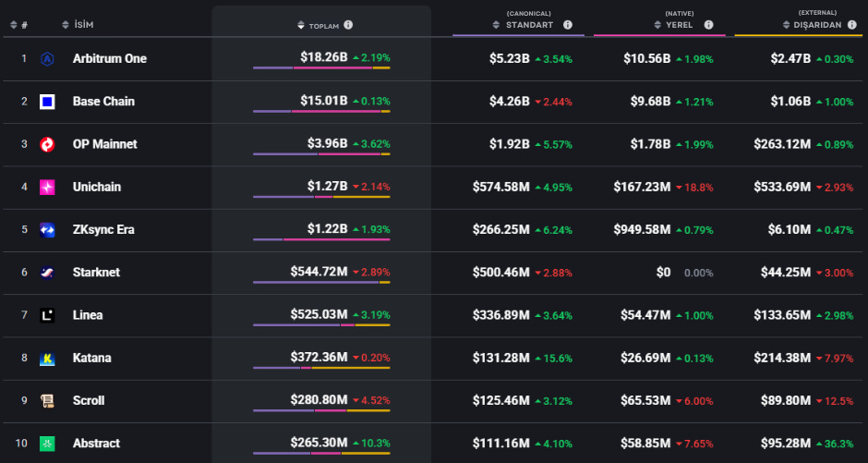Viewport: 868px width, 463px height.
Task: Open the info tooltip next to YEREL
Action: coord(708,25)
